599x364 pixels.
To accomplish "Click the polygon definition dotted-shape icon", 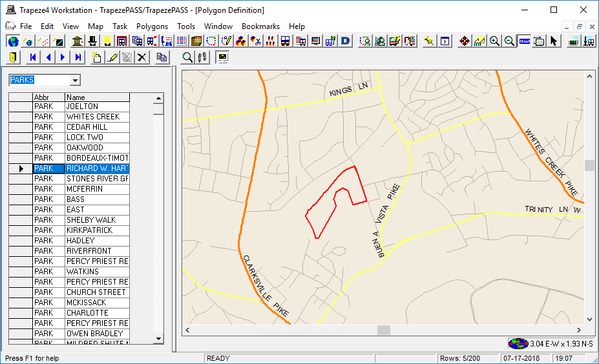I will (211, 41).
